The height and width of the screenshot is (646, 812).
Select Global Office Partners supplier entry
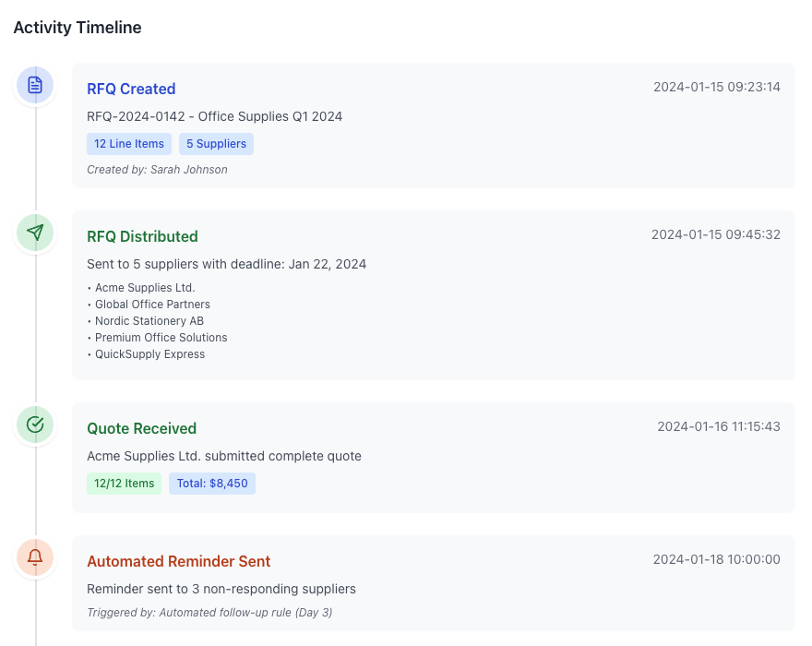tap(152, 305)
